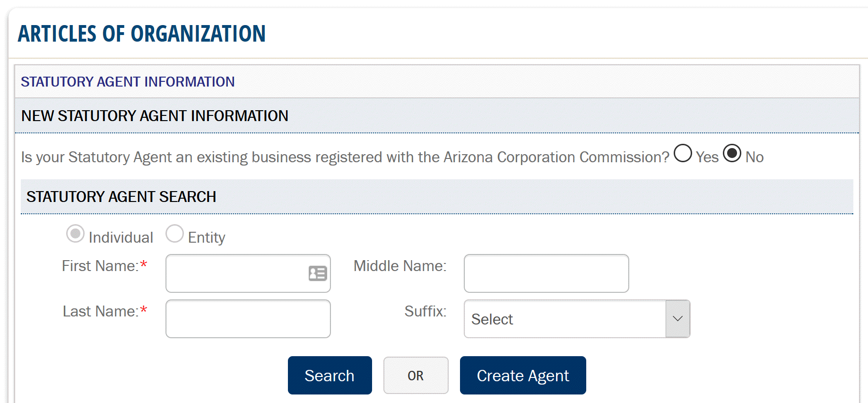Click the STATUTORY AGENT SEARCH section header
Image resolution: width=868 pixels, height=403 pixels.
point(121,196)
